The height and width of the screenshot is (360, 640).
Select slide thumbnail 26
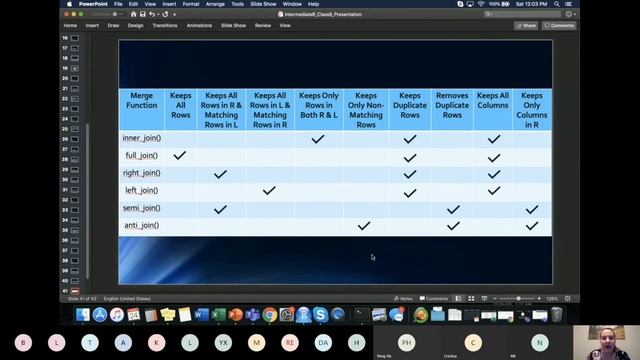(x=75, y=139)
